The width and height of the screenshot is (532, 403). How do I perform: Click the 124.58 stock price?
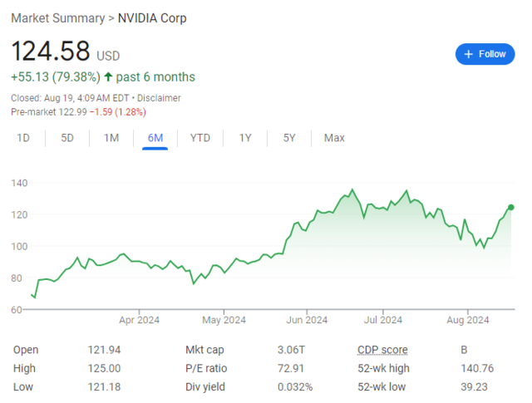pos(50,52)
